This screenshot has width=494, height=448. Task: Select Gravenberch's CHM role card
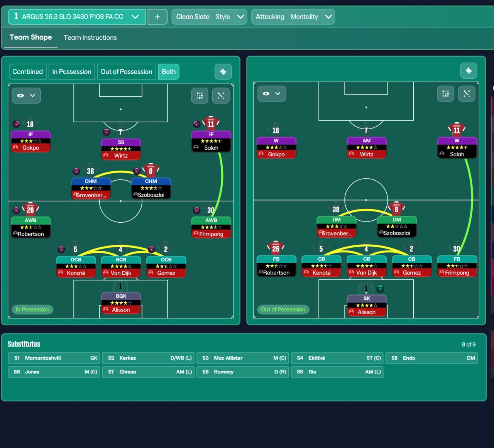point(91,188)
